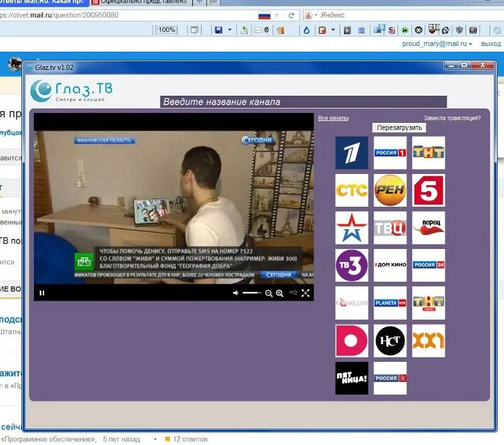Select the РЕН channel

point(390,190)
